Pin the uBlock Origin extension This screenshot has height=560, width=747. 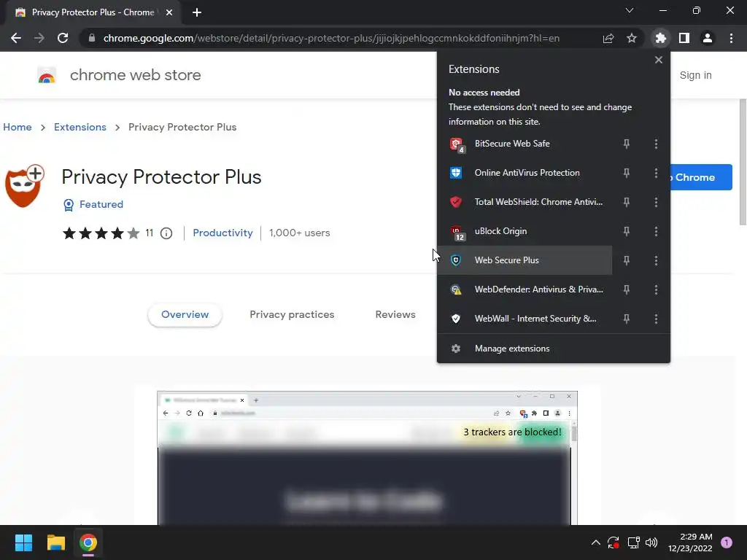click(x=627, y=231)
